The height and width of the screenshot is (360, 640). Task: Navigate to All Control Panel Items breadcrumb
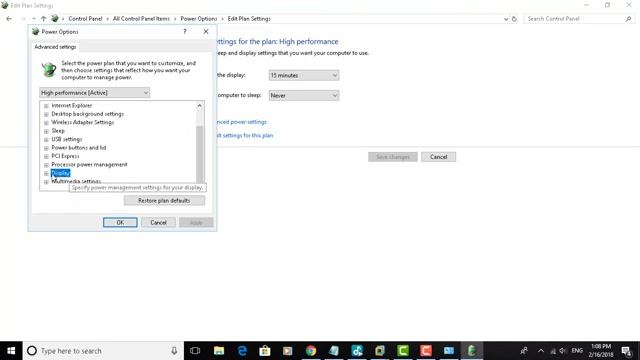[x=141, y=19]
